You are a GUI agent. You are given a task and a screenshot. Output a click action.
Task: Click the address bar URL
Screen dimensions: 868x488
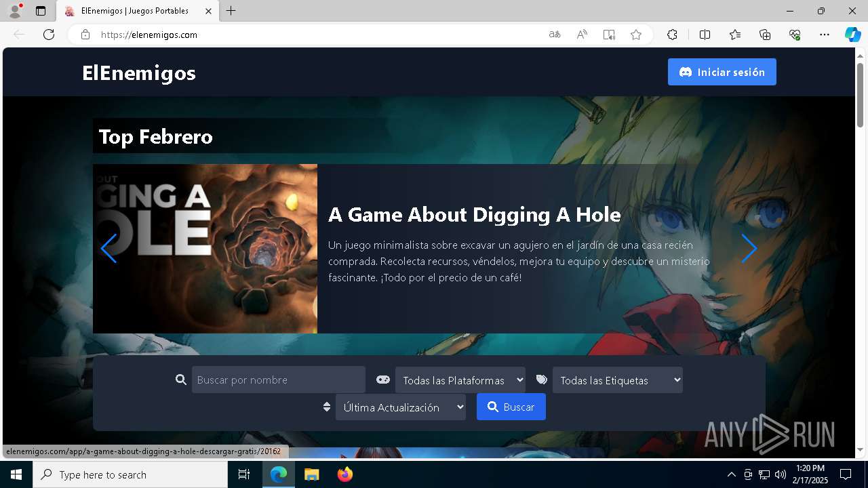(149, 35)
